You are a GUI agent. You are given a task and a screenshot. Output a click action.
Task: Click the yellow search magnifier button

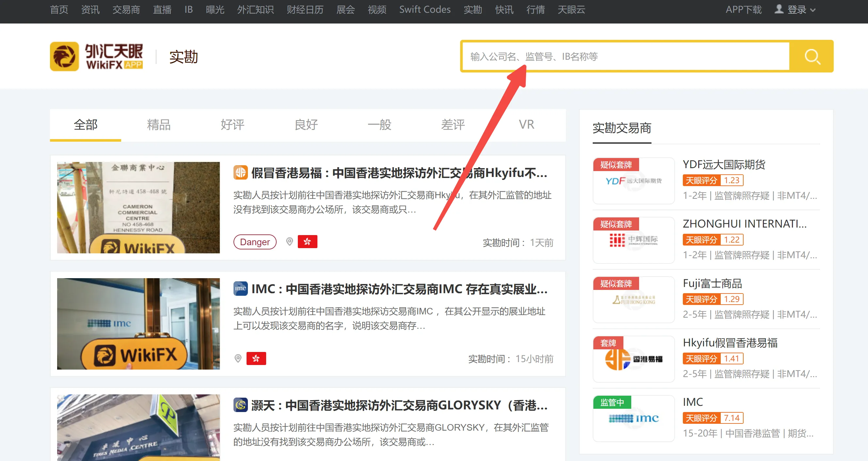(x=812, y=56)
